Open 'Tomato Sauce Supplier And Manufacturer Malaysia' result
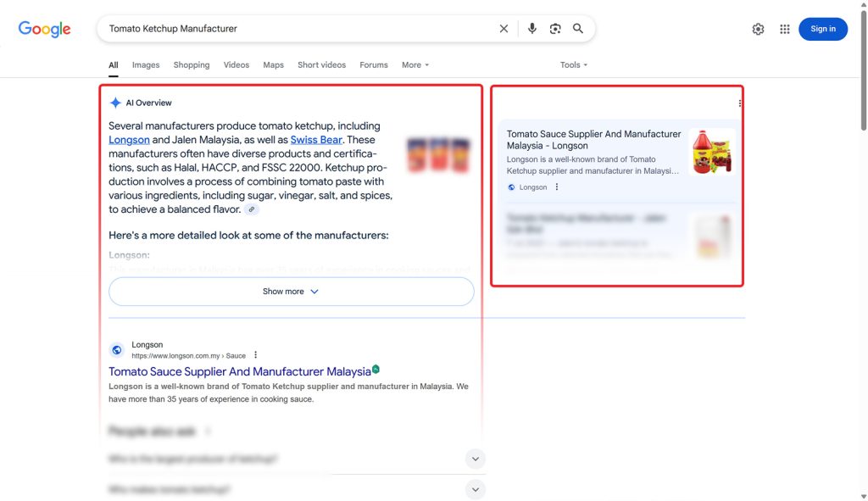The height and width of the screenshot is (501, 868). point(240,371)
